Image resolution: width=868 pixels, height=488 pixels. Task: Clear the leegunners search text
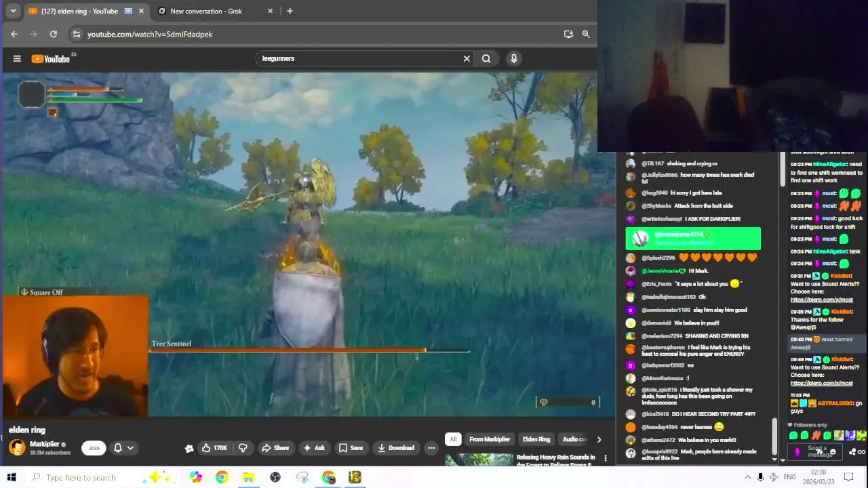pos(467,58)
